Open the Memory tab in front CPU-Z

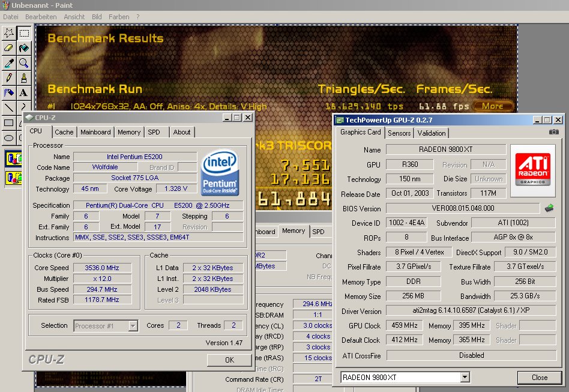pyautogui.click(x=129, y=132)
